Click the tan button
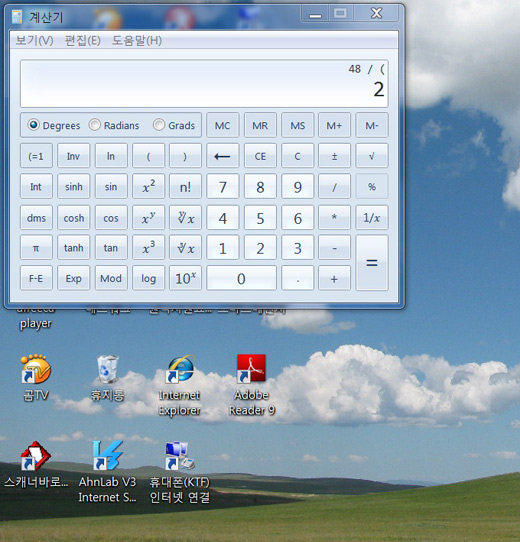Screen dimensions: 520x542 (x=111, y=247)
